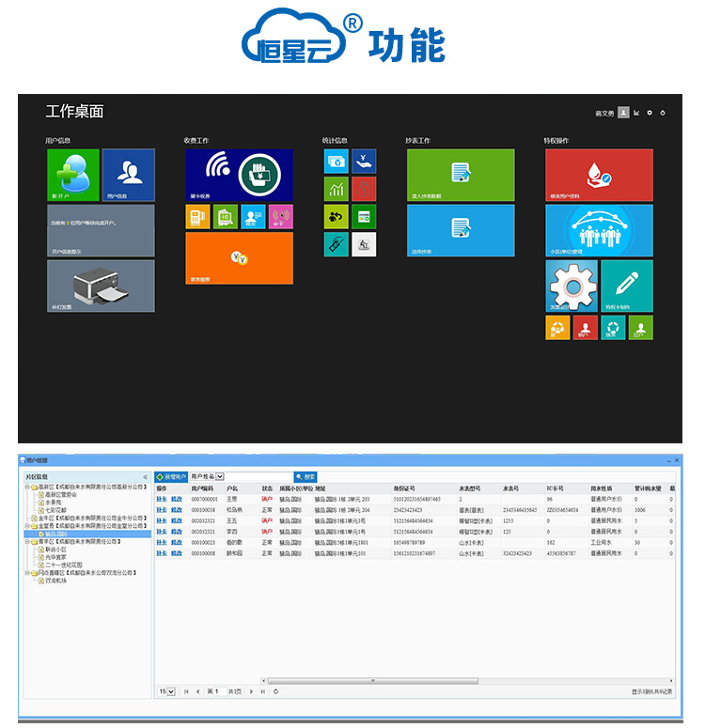
Task: Click the green IC card tile
Action: [226, 217]
